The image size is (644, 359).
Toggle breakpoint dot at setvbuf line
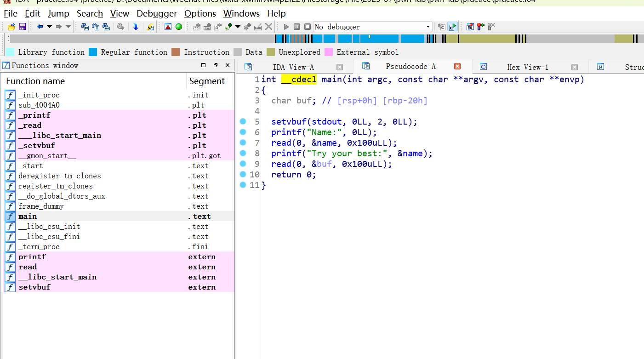(x=243, y=122)
